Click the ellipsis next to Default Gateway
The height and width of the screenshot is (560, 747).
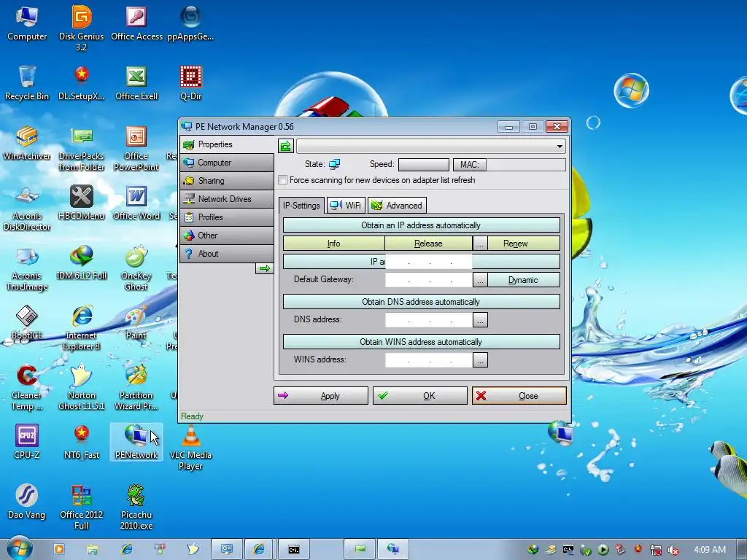(x=480, y=280)
